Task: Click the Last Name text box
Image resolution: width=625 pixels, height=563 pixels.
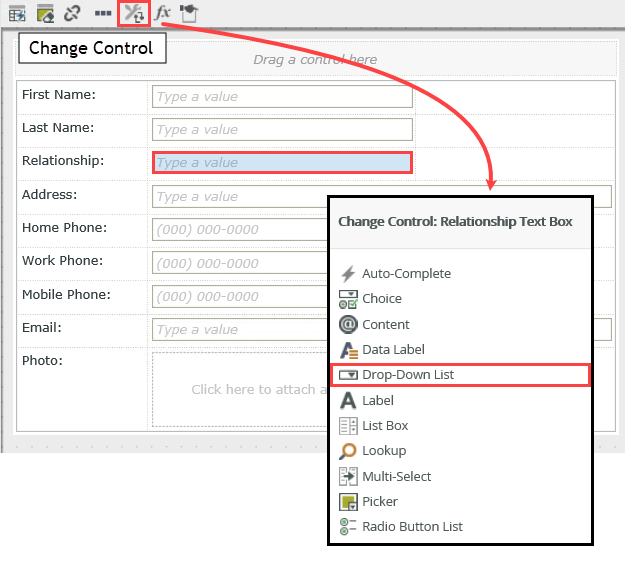Action: 282,130
